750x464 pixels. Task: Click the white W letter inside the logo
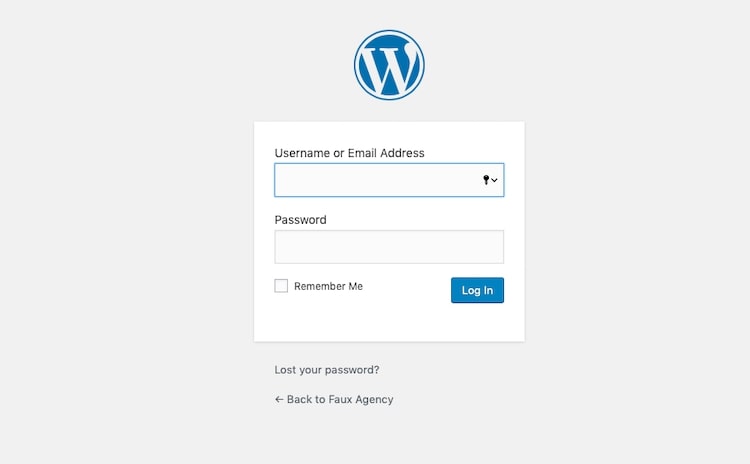tap(387, 67)
